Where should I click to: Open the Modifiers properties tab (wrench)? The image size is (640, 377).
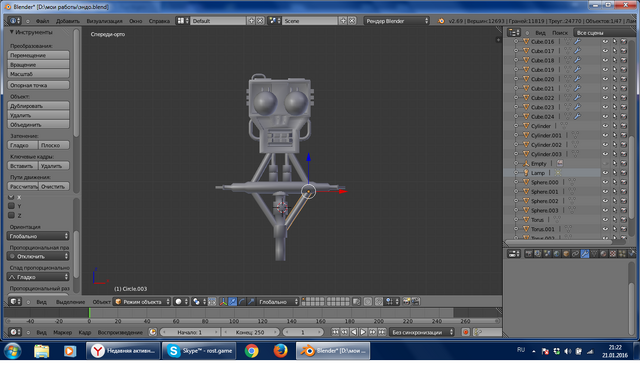point(584,254)
